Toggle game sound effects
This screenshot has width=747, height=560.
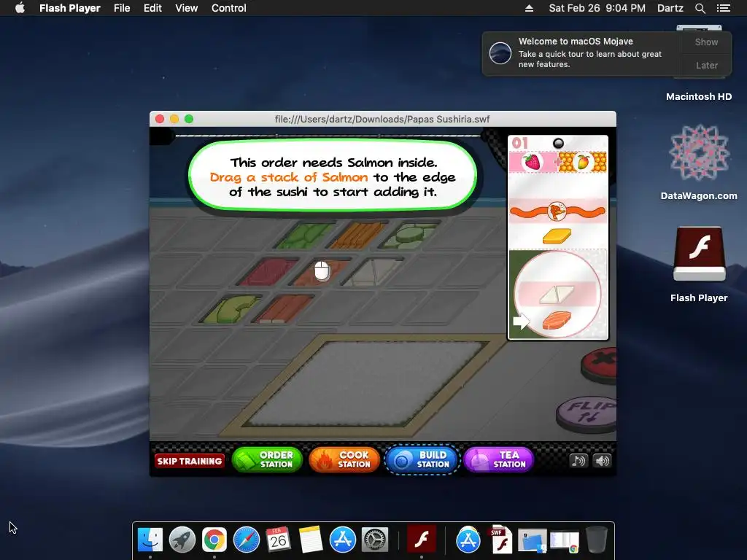(x=602, y=461)
